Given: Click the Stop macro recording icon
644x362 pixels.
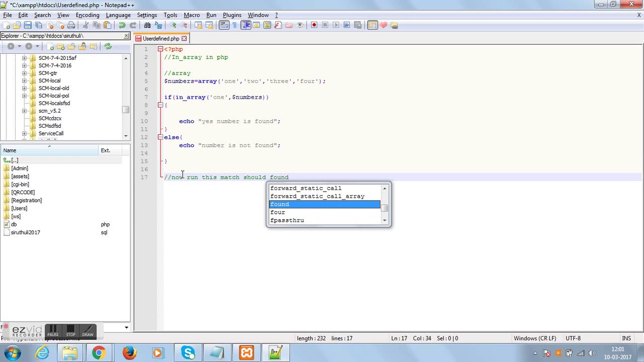Looking at the screenshot, I should click(325, 25).
